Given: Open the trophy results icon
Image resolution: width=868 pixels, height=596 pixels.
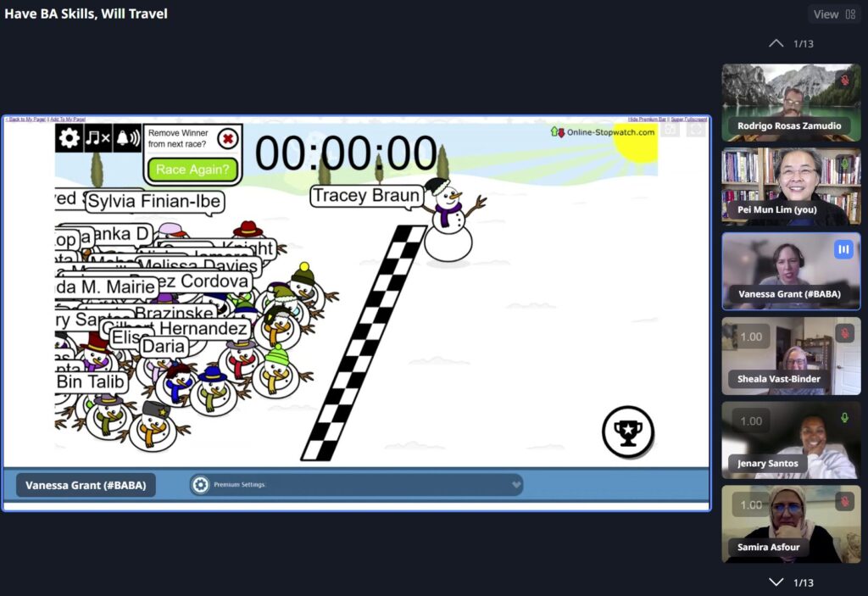Looking at the screenshot, I should (x=627, y=432).
